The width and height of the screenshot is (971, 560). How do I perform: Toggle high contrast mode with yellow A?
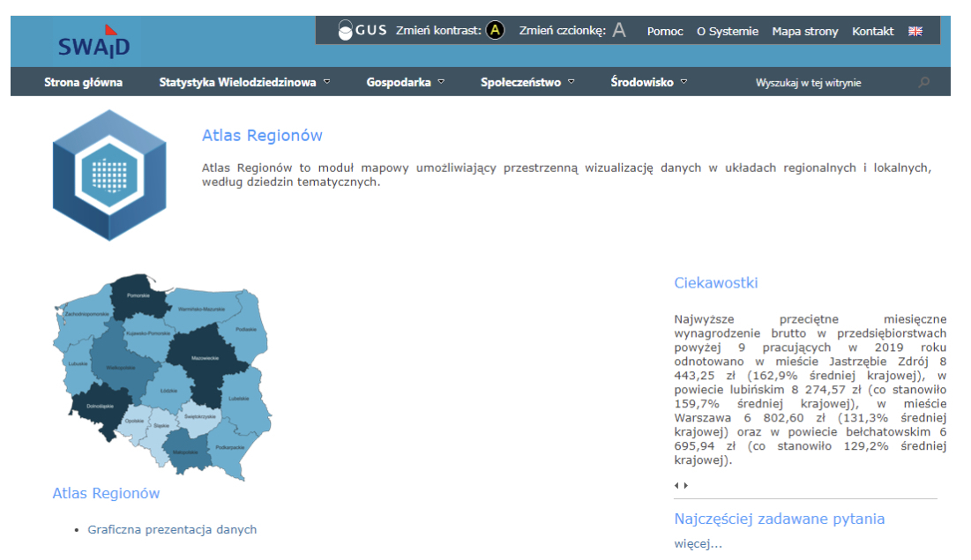496,31
